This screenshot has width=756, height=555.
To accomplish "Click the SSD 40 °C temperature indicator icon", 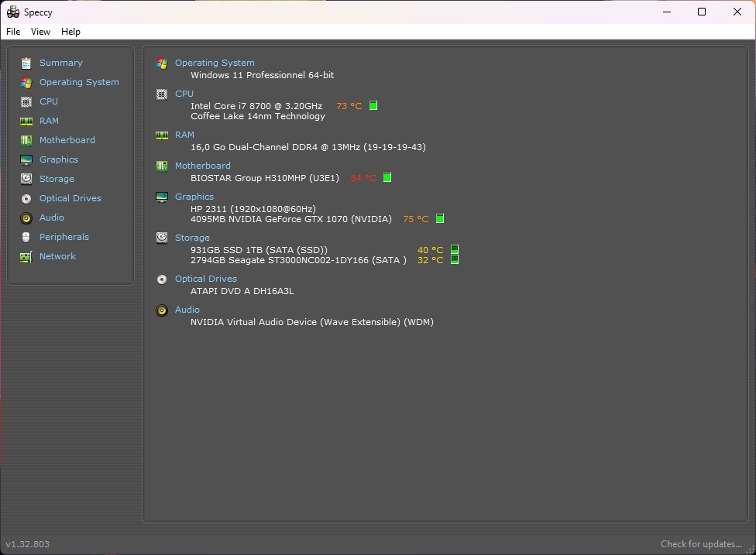I will (455, 249).
